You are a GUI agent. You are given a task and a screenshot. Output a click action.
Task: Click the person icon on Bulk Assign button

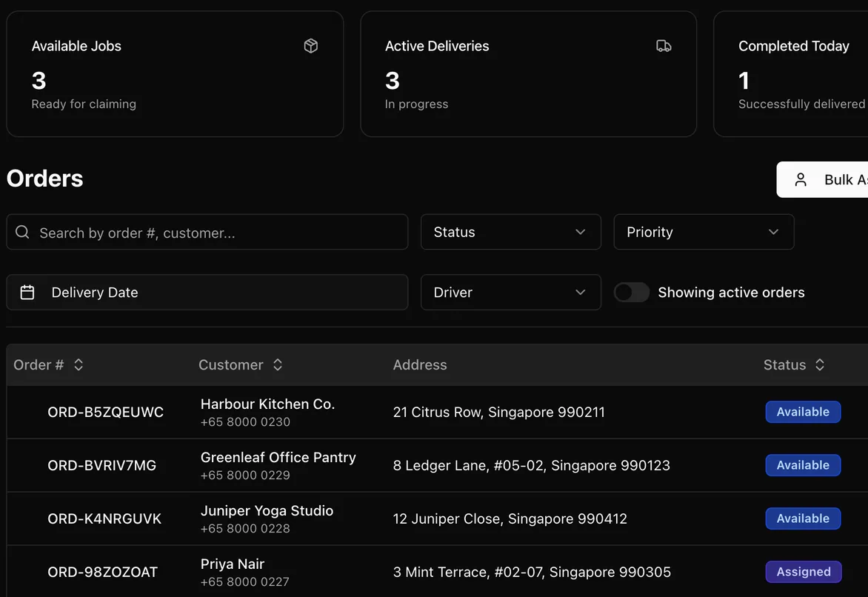pyautogui.click(x=801, y=179)
